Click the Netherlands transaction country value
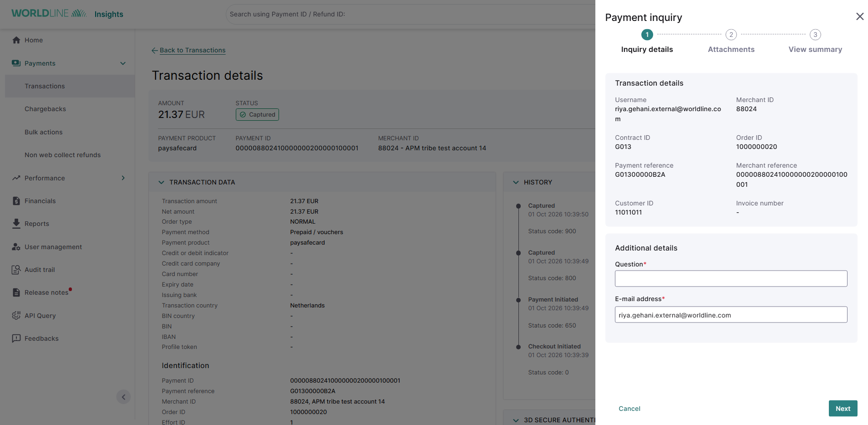868x425 pixels. [x=307, y=306]
